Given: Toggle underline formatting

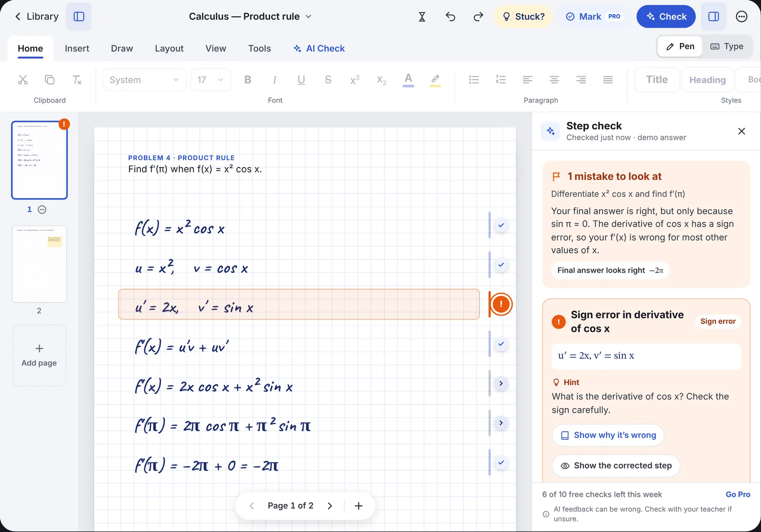Looking at the screenshot, I should (x=301, y=80).
